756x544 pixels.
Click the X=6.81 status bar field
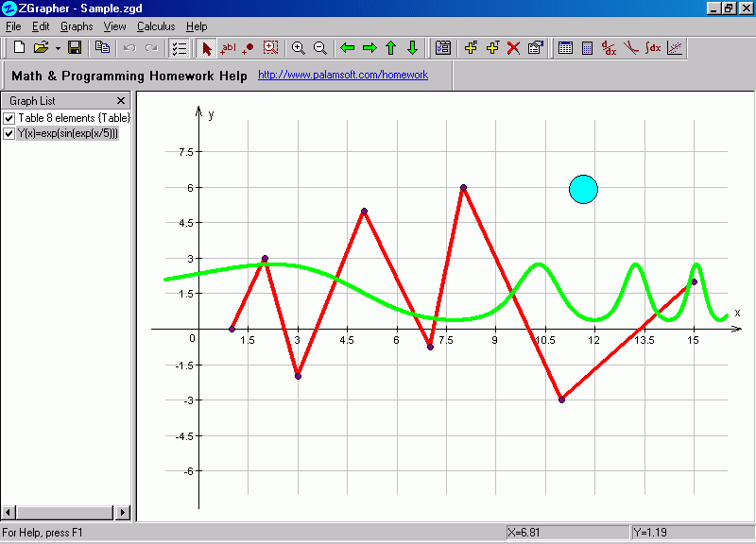click(568, 533)
